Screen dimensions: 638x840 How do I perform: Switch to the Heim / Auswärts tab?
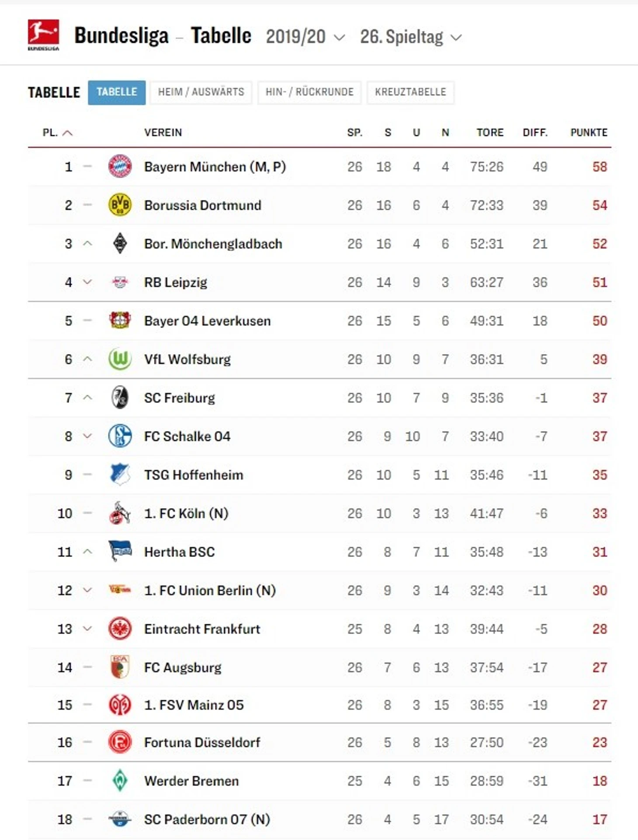coord(201,92)
